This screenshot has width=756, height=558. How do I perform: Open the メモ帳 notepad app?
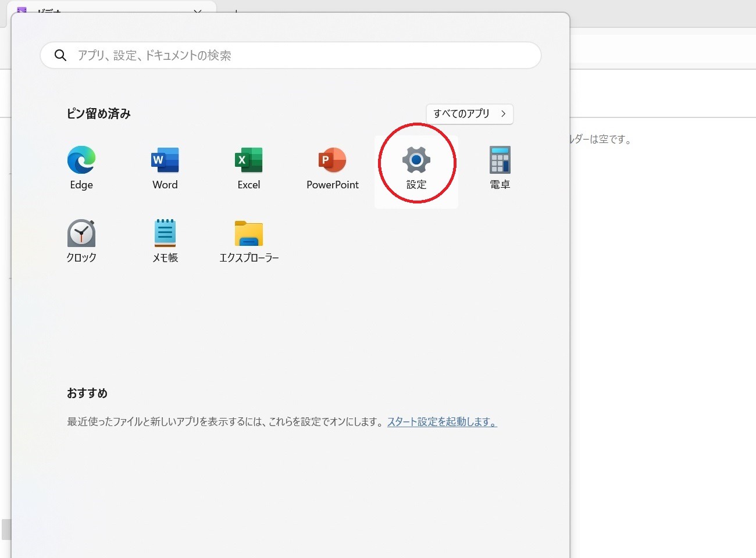pos(165,241)
